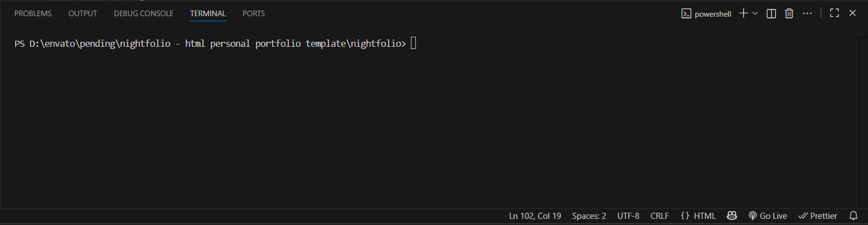Switch to the PROBLEMS tab
The height and width of the screenshot is (225, 868).
click(x=33, y=13)
